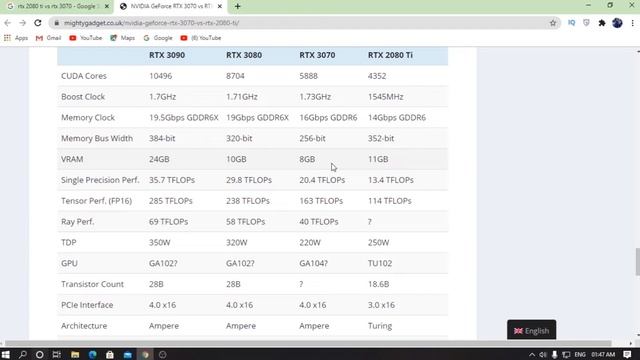Open a new tab with plus button

(238, 7)
